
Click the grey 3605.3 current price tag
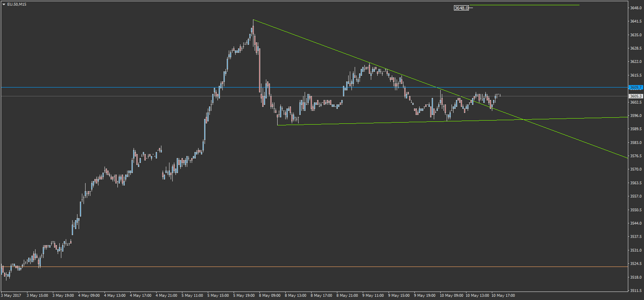point(636,96)
